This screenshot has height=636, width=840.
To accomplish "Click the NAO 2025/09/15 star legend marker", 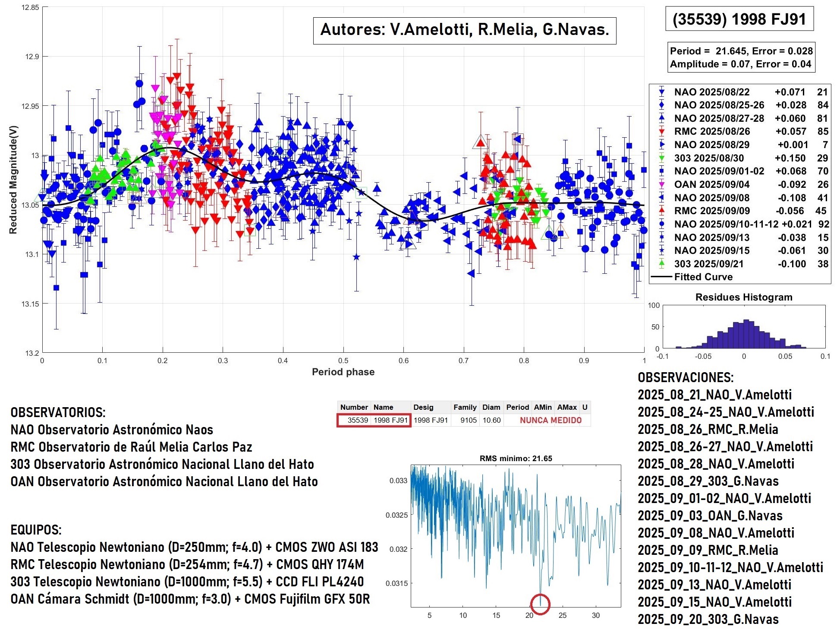I will pyautogui.click(x=661, y=250).
